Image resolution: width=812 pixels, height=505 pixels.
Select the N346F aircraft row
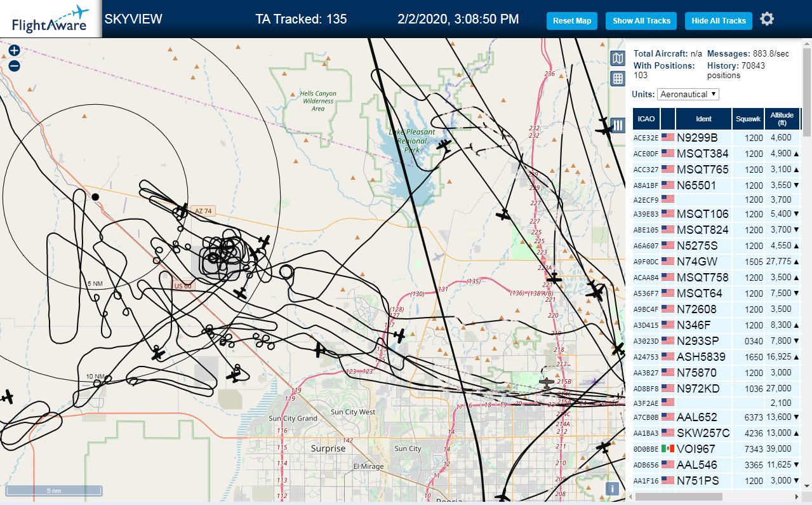click(717, 325)
